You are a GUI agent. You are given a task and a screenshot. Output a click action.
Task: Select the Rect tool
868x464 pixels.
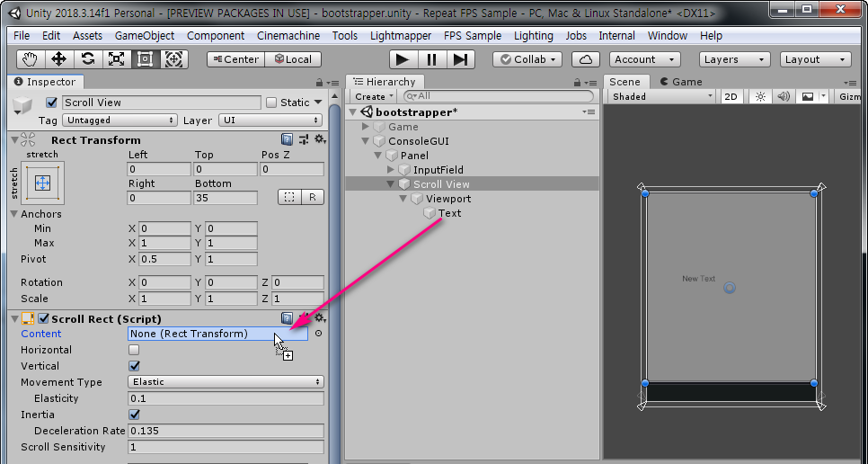coord(145,59)
